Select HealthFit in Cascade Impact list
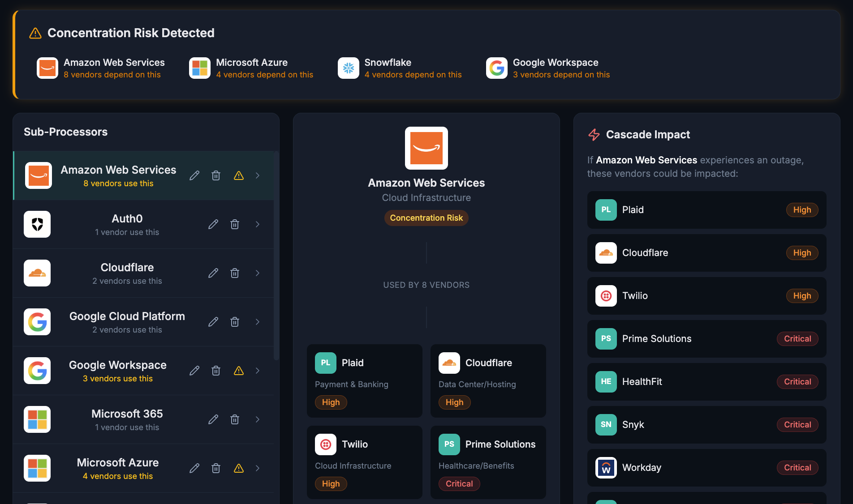Viewport: 853px width, 504px height. 707,382
